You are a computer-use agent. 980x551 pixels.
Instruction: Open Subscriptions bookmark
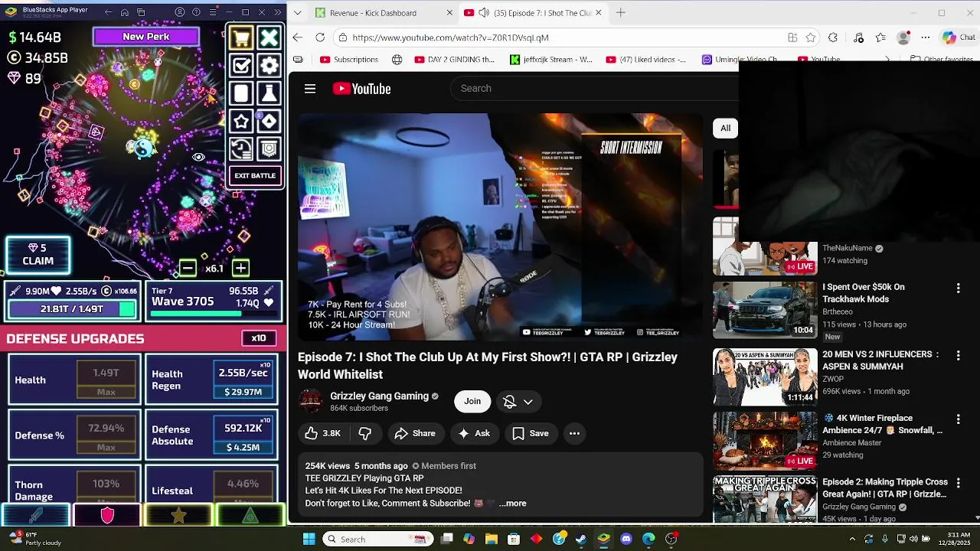pos(349,59)
